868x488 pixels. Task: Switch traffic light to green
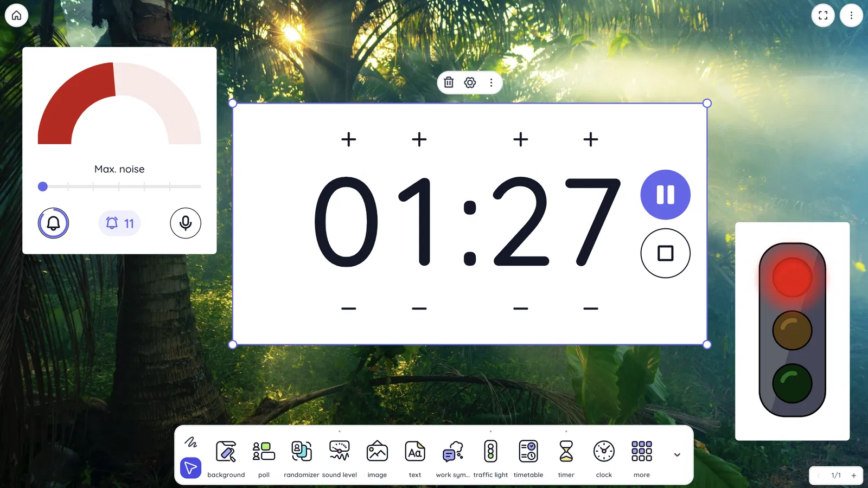[x=792, y=383]
